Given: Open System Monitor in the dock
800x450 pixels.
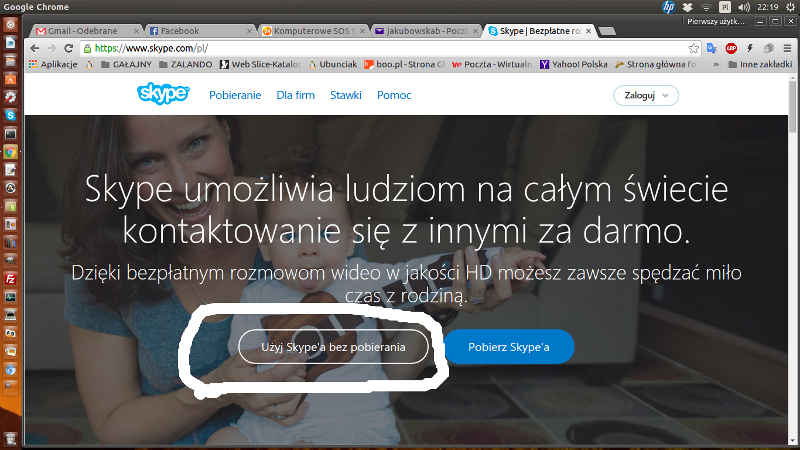Looking at the screenshot, I should tap(10, 297).
